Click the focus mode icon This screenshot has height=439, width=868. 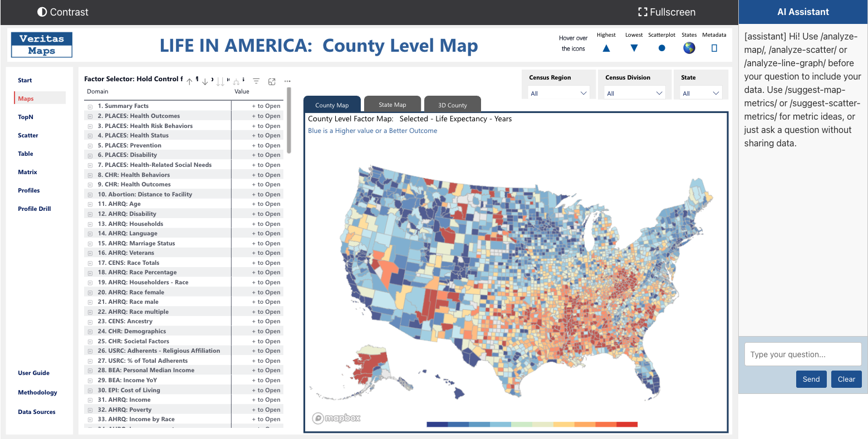click(272, 81)
